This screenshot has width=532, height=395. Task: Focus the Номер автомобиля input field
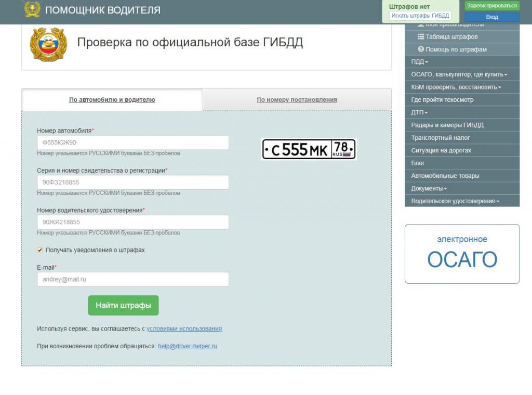[x=133, y=142]
